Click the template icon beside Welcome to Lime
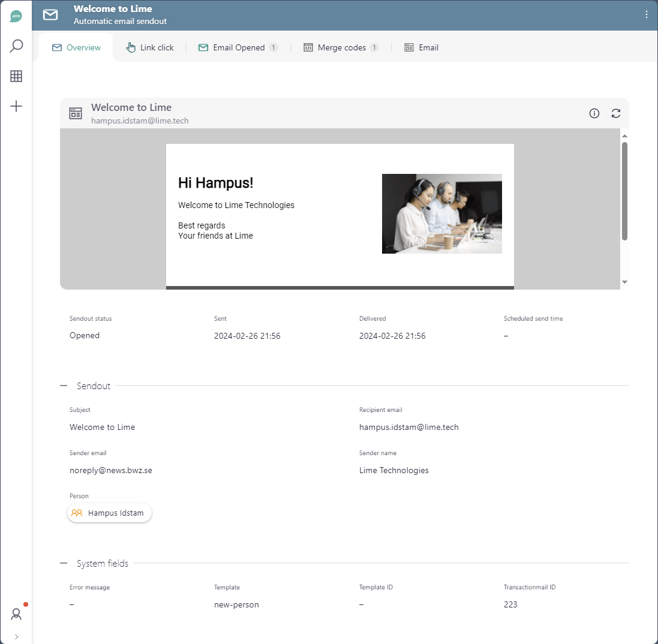Viewport: 658px width, 644px height. [76, 113]
